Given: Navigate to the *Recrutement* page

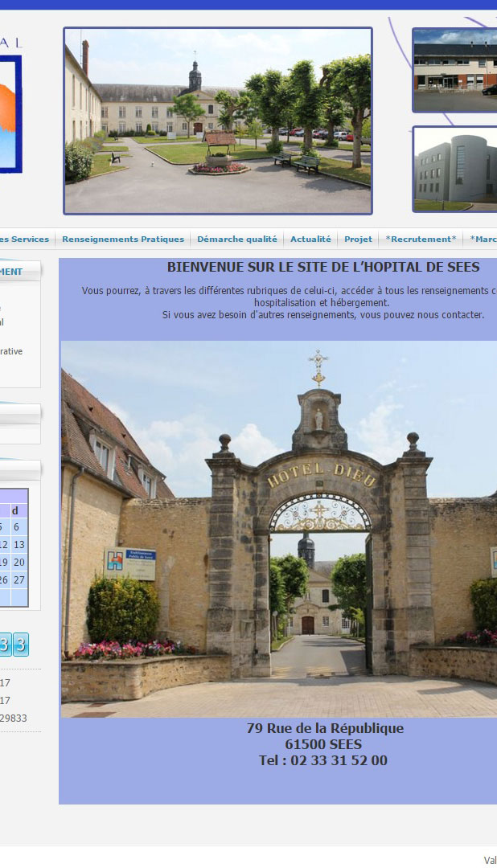Looking at the screenshot, I should 421,239.
